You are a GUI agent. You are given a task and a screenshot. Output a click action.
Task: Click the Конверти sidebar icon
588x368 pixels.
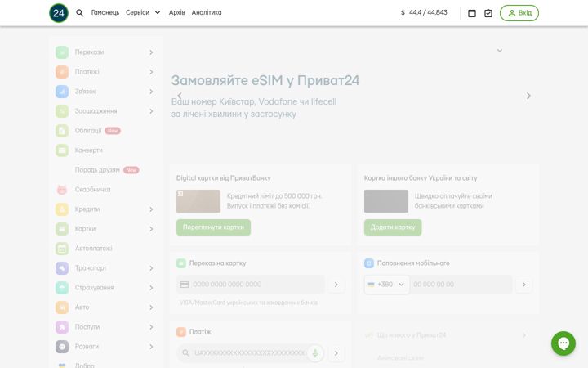click(62, 150)
